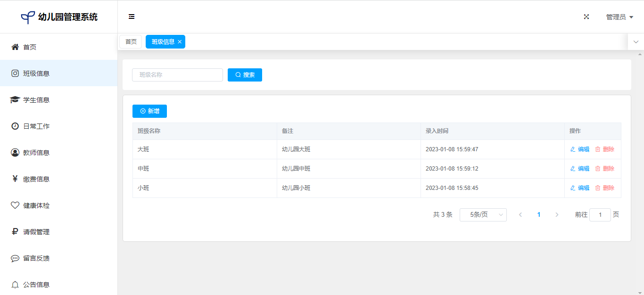Open 请假管理 in the sidebar menu

click(36, 232)
